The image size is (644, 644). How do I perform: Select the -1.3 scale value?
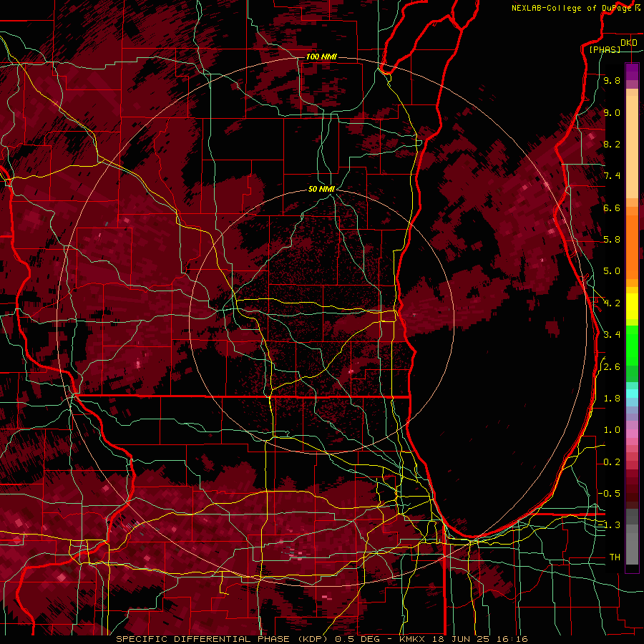609,525
